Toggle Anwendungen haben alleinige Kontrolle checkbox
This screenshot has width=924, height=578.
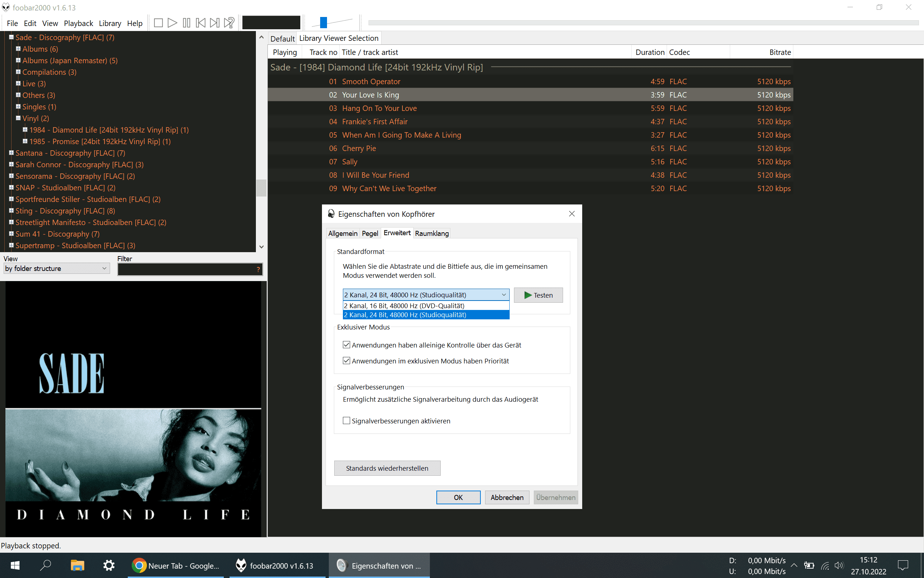[x=346, y=345]
